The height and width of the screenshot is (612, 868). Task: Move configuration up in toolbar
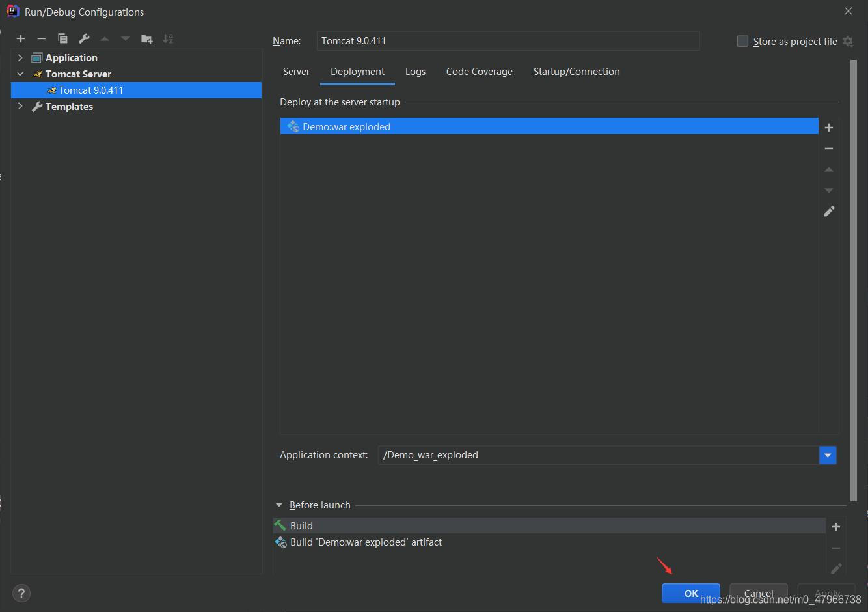[x=105, y=39]
